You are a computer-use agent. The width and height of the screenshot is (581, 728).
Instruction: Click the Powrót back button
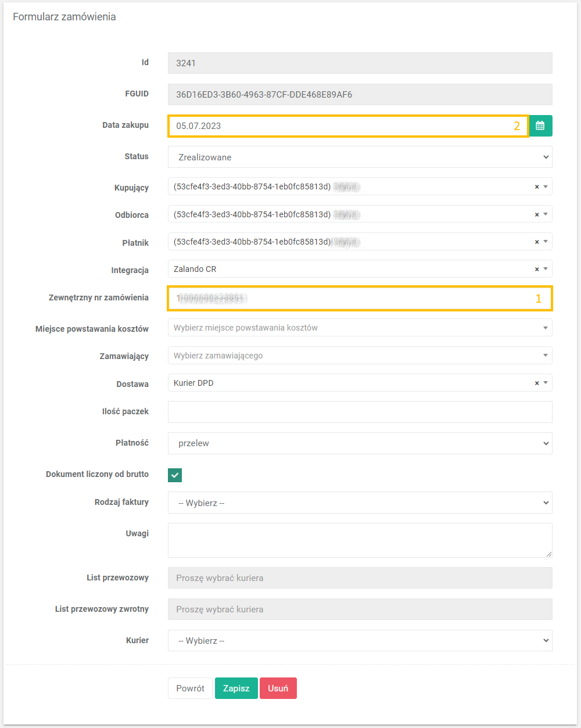[x=190, y=688]
